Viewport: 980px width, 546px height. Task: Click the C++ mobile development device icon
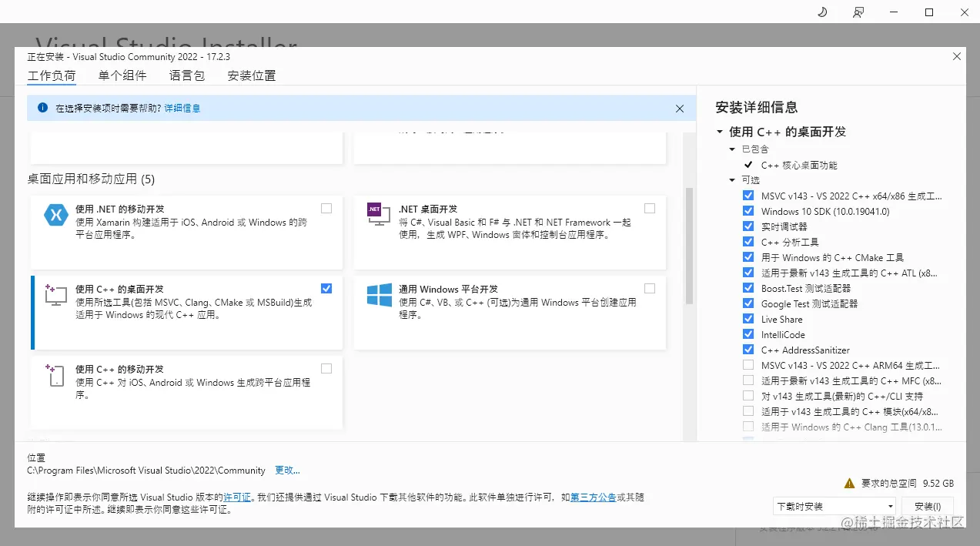pos(56,375)
